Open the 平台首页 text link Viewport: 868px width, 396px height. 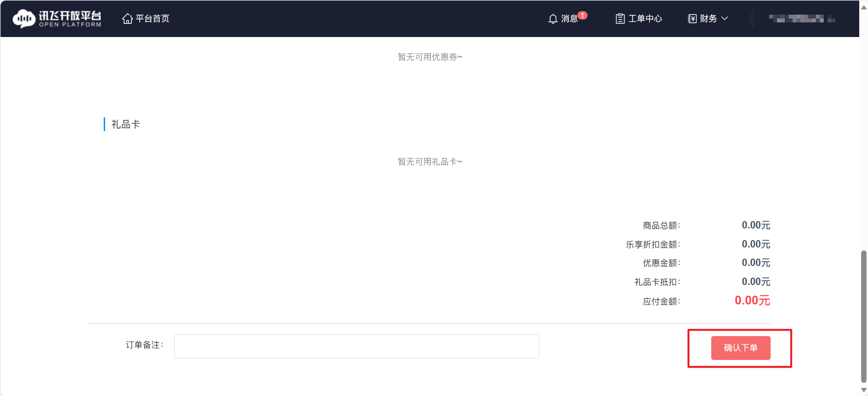tap(152, 19)
